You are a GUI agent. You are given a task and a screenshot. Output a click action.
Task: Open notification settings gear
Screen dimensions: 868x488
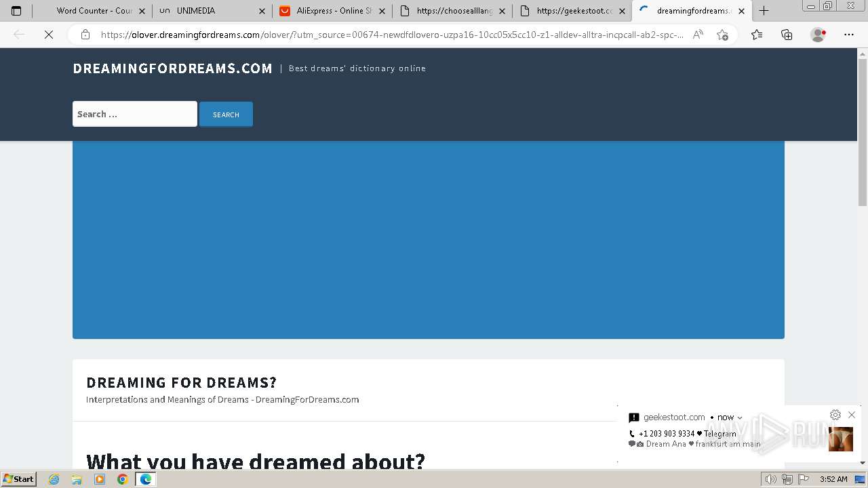(835, 415)
